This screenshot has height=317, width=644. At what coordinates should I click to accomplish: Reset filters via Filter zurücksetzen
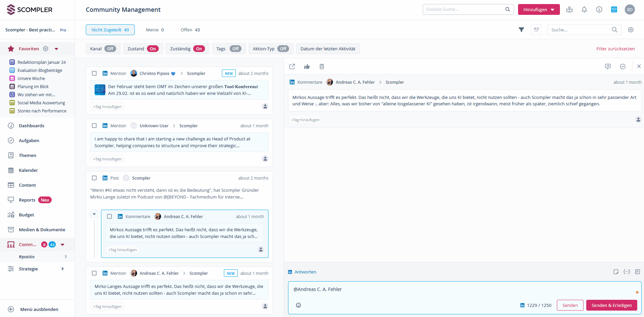pos(615,49)
